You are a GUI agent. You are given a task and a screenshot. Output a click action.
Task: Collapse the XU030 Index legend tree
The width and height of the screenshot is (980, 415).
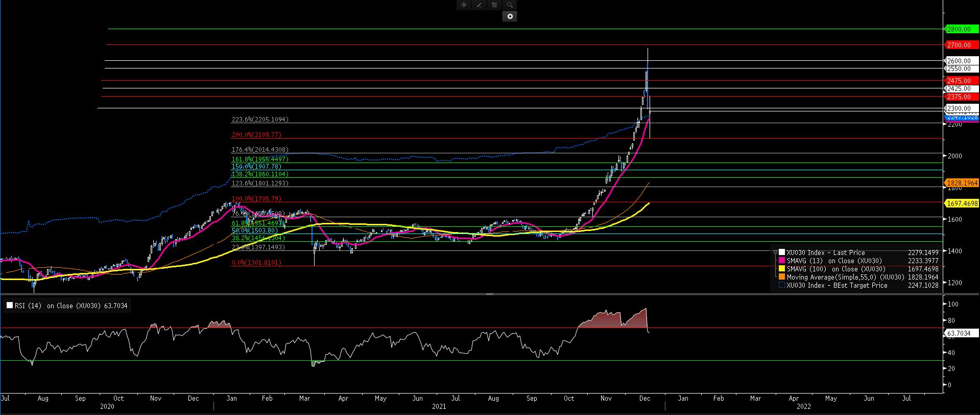click(x=775, y=252)
